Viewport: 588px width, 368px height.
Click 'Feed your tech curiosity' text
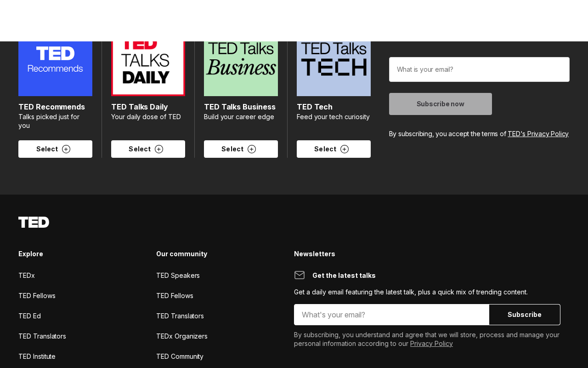(x=333, y=117)
